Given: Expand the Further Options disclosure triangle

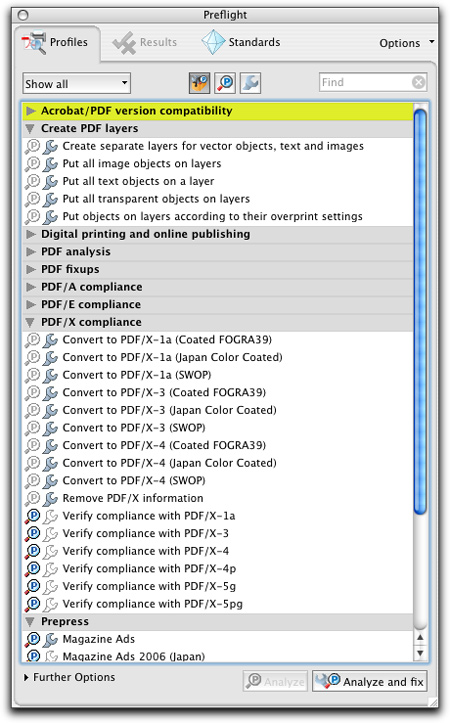Looking at the screenshot, I should (x=26, y=677).
